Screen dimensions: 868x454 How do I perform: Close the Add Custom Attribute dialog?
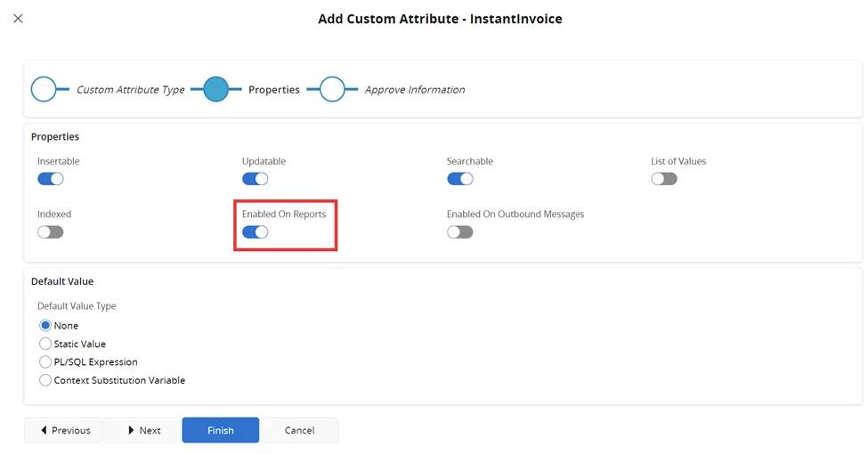[18, 19]
